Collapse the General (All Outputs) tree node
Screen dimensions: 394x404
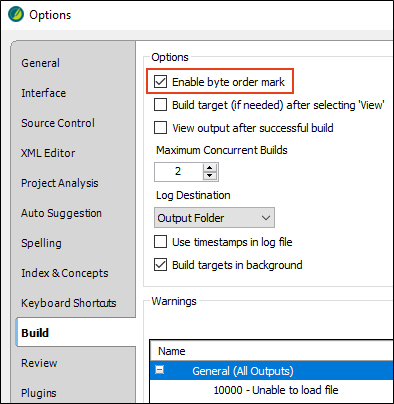(160, 370)
